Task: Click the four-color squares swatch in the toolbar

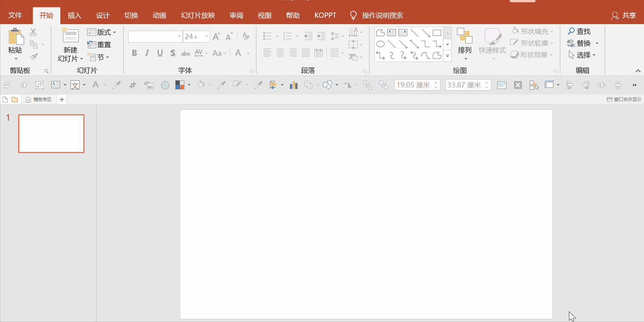Action: pyautogui.click(x=180, y=85)
